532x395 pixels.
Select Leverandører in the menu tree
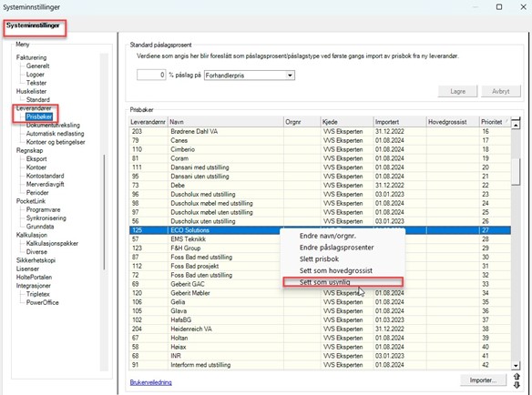click(34, 108)
